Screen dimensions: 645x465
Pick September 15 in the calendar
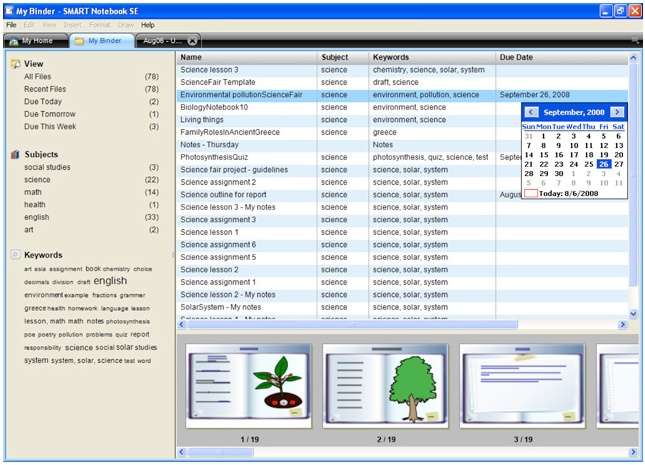click(x=543, y=155)
